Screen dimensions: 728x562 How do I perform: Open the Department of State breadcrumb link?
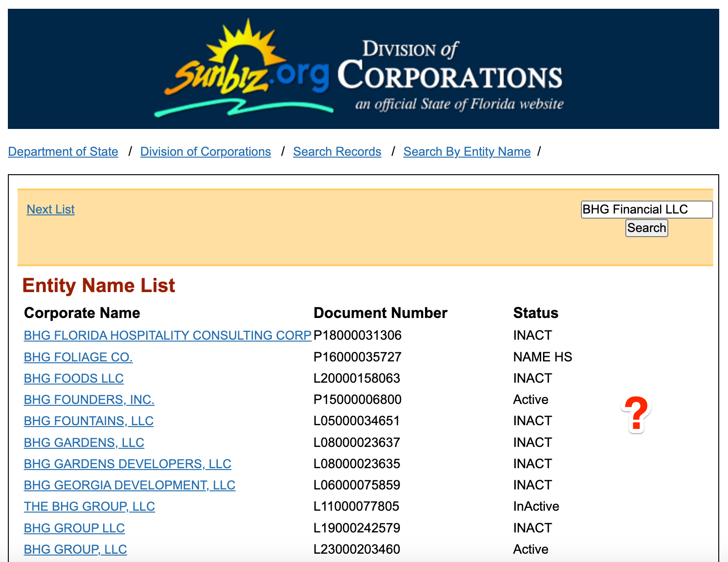(x=63, y=152)
